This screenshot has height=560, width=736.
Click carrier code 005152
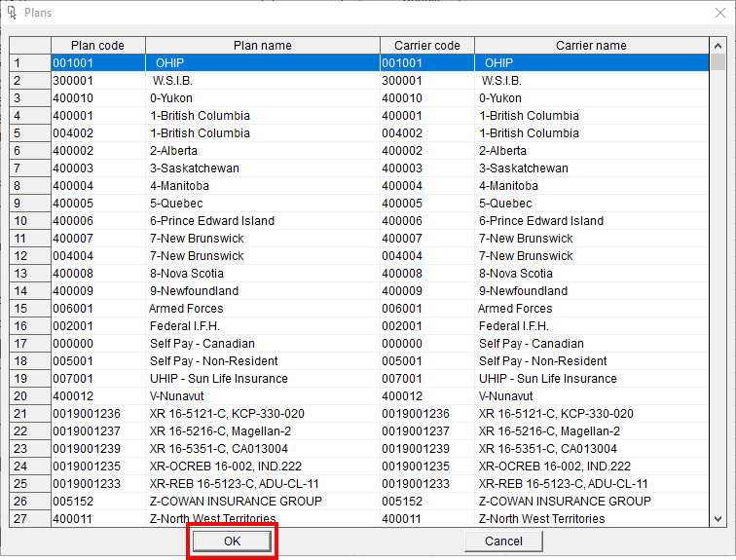[x=427, y=502]
